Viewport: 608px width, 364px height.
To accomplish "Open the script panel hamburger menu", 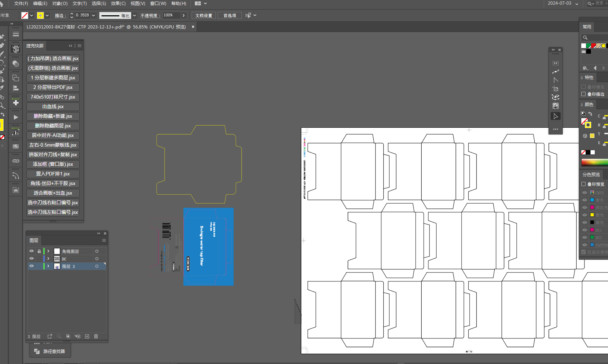I will [79, 46].
